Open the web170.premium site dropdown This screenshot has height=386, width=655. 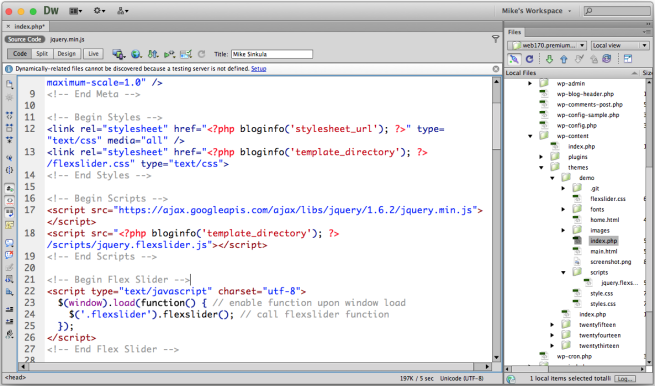(x=547, y=45)
